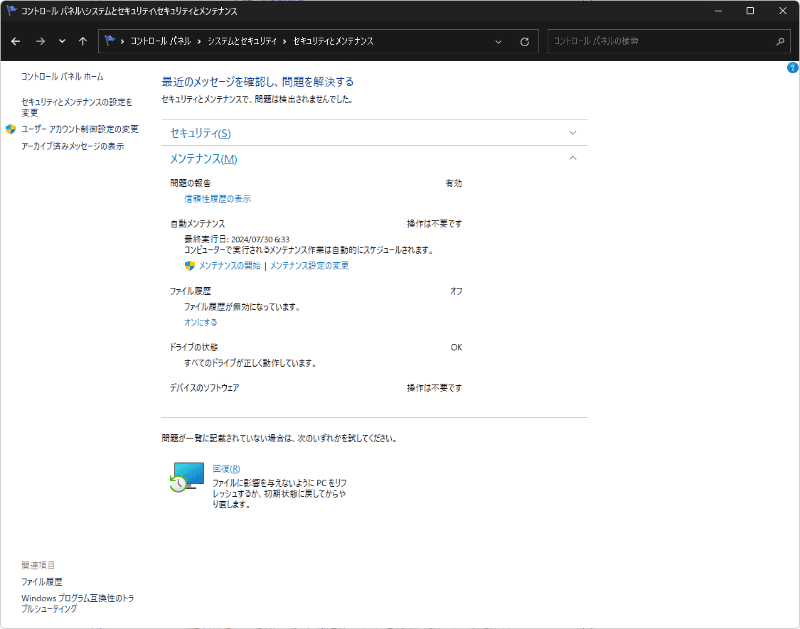
Task: Open the recent locations dropdown arrow
Action: point(60,41)
